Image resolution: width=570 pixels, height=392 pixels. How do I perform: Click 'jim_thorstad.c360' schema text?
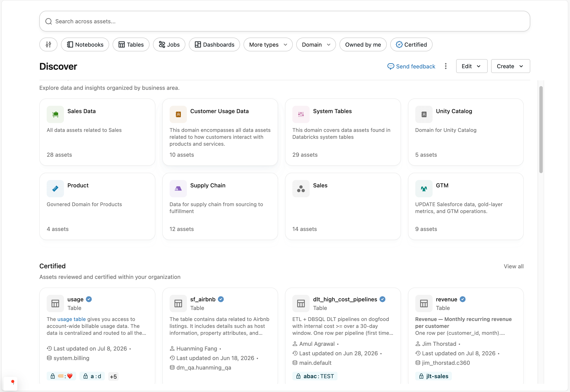(x=446, y=363)
